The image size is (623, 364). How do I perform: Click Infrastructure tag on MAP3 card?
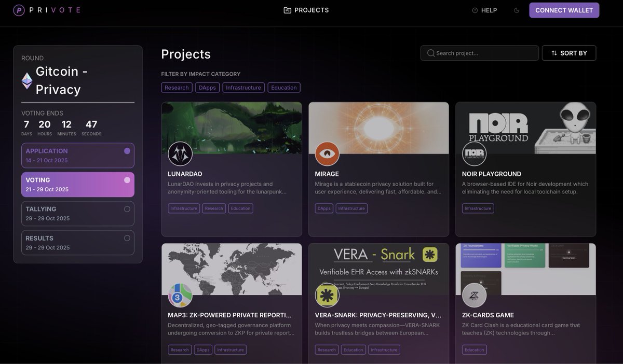point(231,350)
